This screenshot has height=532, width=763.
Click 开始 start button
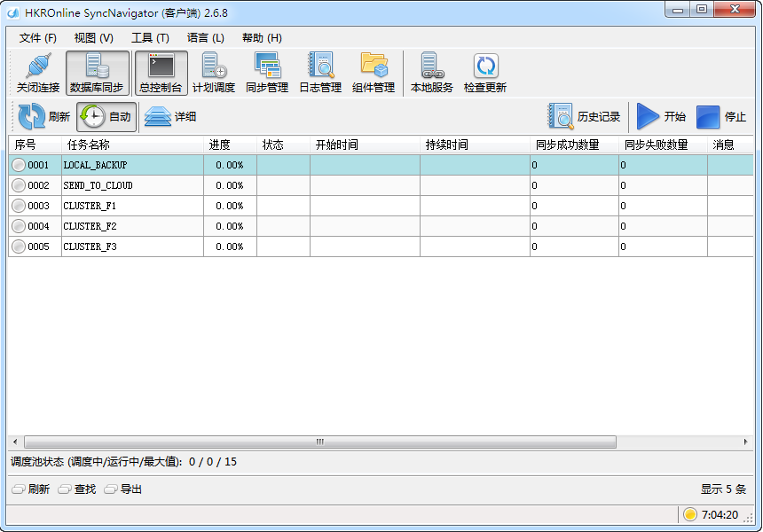(662, 116)
